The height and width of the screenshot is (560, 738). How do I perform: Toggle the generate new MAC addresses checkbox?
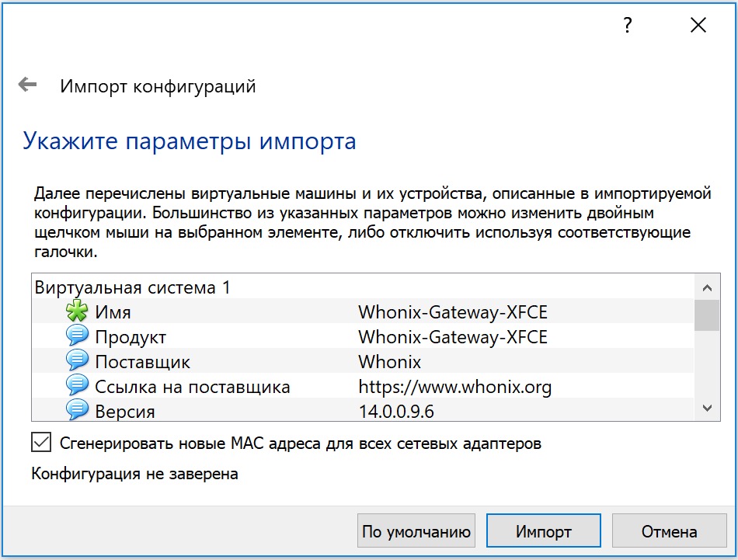tap(41, 443)
